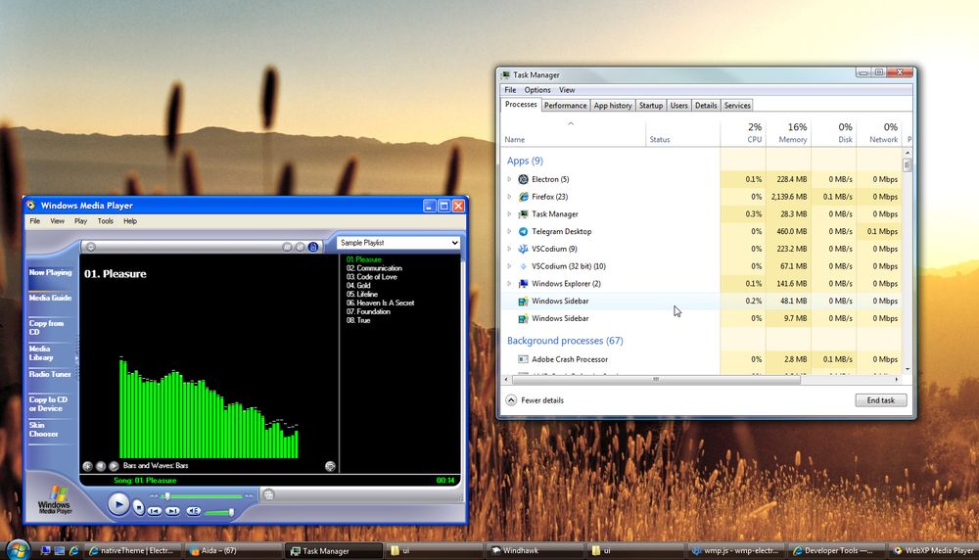Open Copy from CD section
Viewport: 979px width, 560px height.
46,327
